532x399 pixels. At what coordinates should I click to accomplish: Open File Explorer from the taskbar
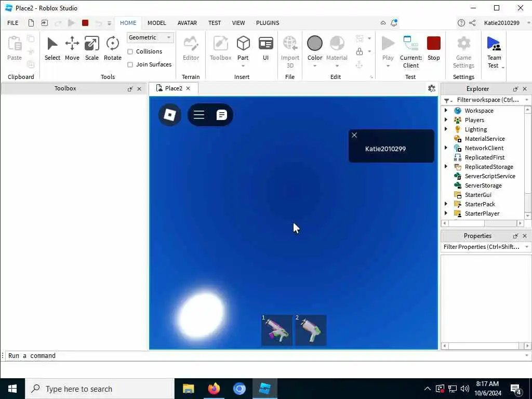[x=188, y=389]
